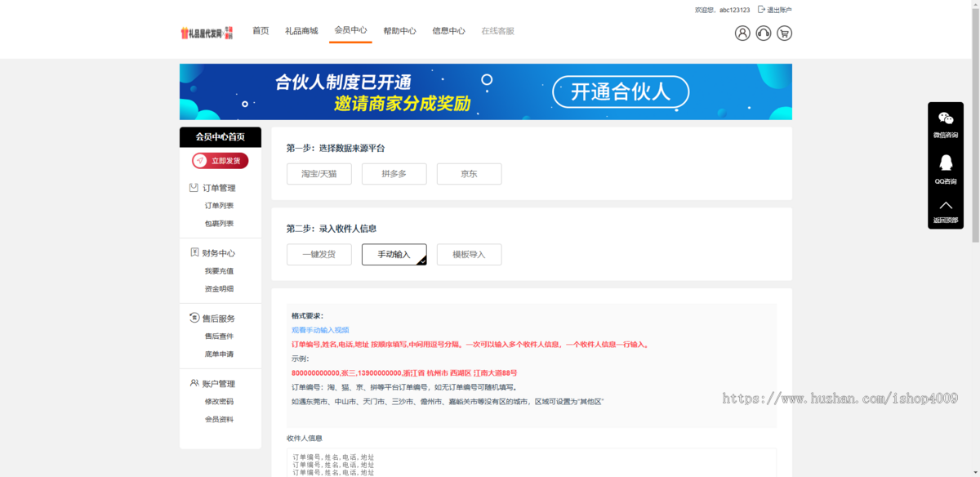This screenshot has width=980, height=477.
Task: Select 会员中心 navigation tab
Action: point(350,30)
